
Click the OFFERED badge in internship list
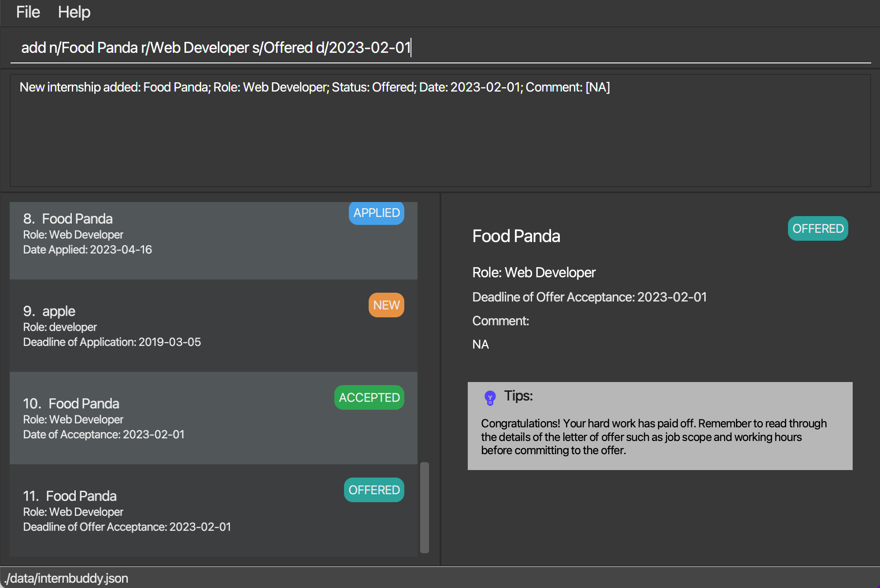point(374,490)
